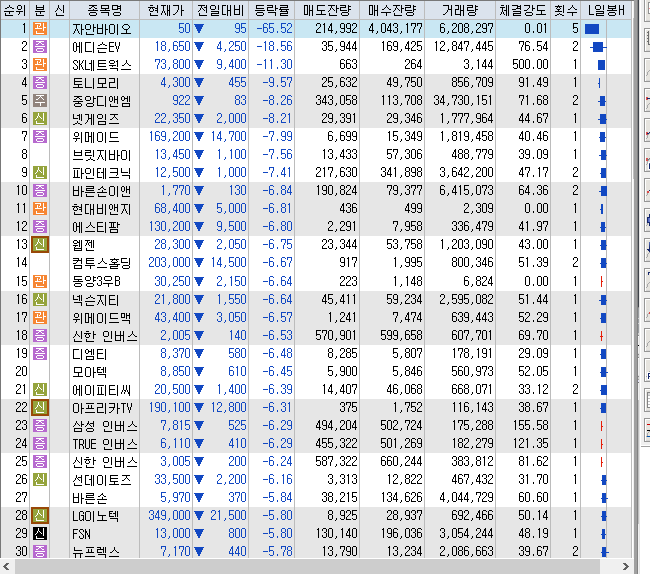Viewport: 650px width, 574px height.
Task: Click the 매도잔량 column header
Action: click(x=327, y=10)
